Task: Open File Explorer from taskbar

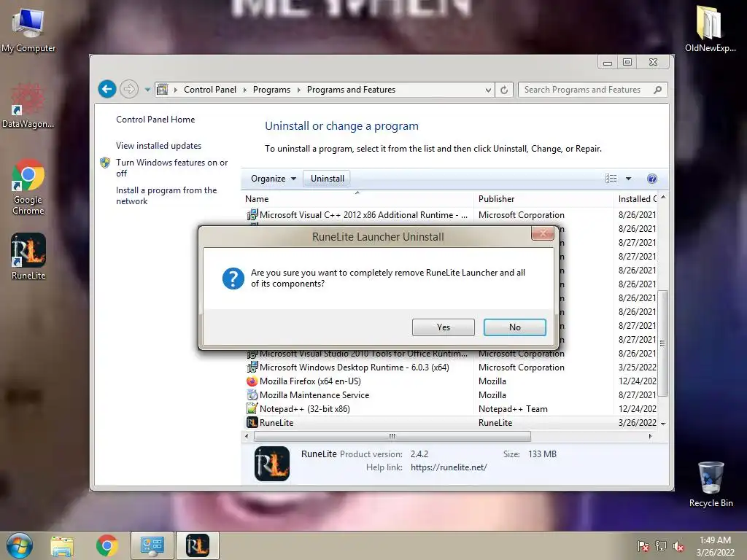Action: click(x=62, y=545)
